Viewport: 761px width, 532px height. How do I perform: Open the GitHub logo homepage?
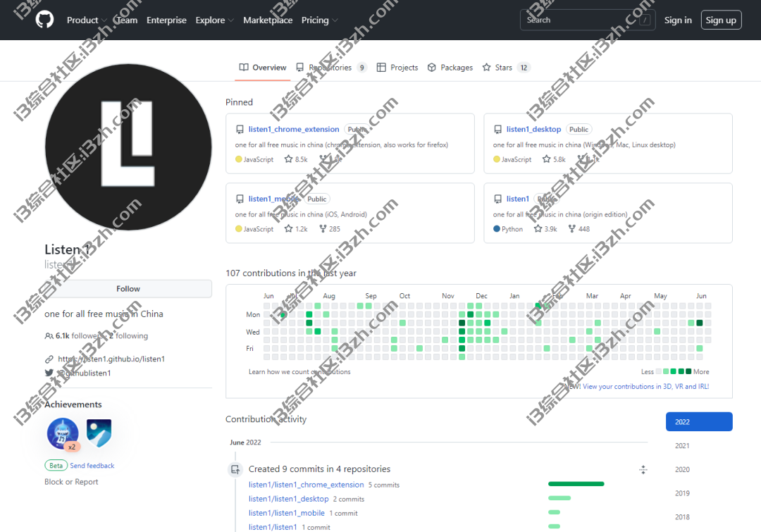44,20
